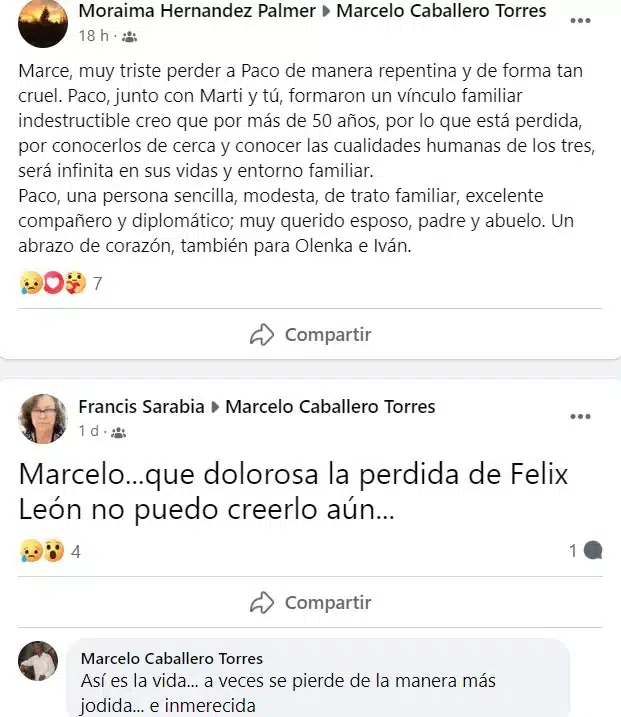Click Marcelo Caballero Torres name in comment
This screenshot has height=717, width=621.
[x=172, y=658]
